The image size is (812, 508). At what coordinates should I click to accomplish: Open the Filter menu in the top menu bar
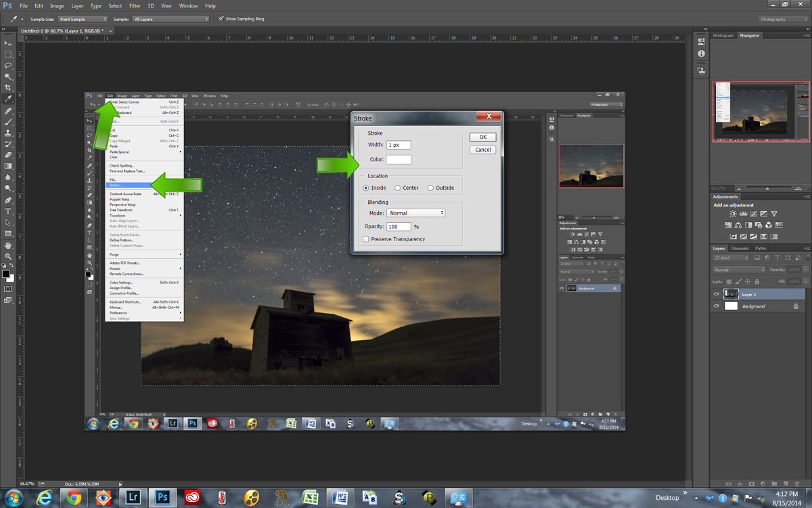pos(135,6)
